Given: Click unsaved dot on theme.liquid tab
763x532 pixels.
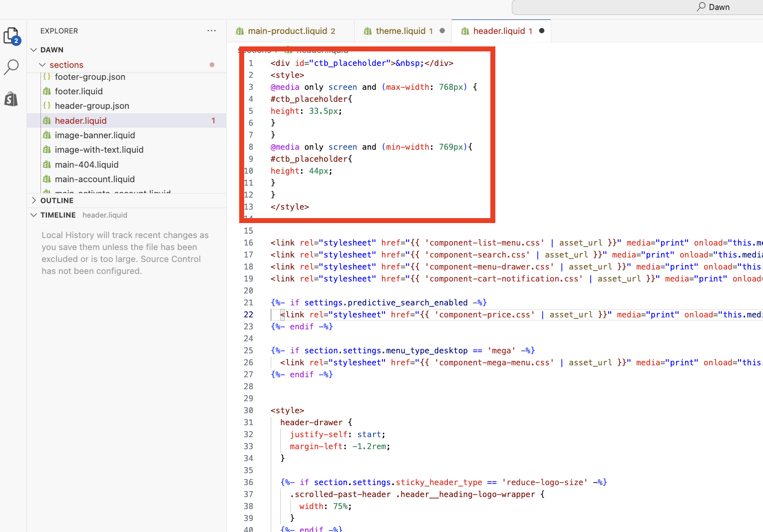Looking at the screenshot, I should point(442,31).
